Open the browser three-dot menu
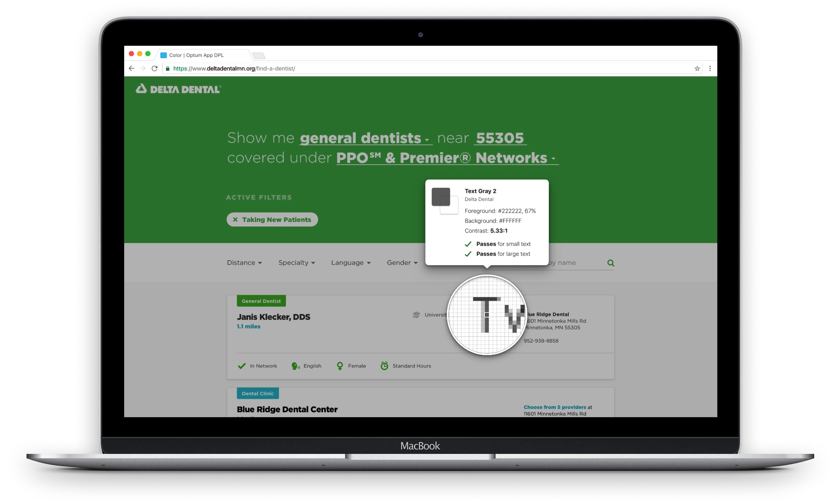This screenshot has width=836, height=504. tap(710, 68)
